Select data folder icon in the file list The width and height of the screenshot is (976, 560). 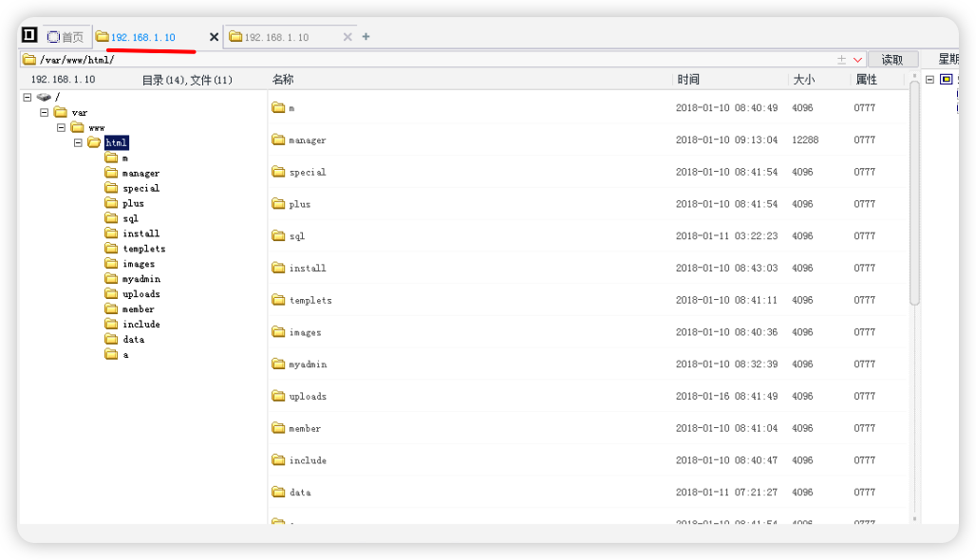[278, 492]
